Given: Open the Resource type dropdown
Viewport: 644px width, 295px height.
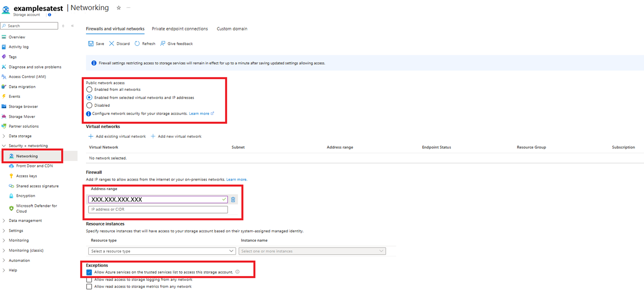Looking at the screenshot, I should tap(162, 251).
